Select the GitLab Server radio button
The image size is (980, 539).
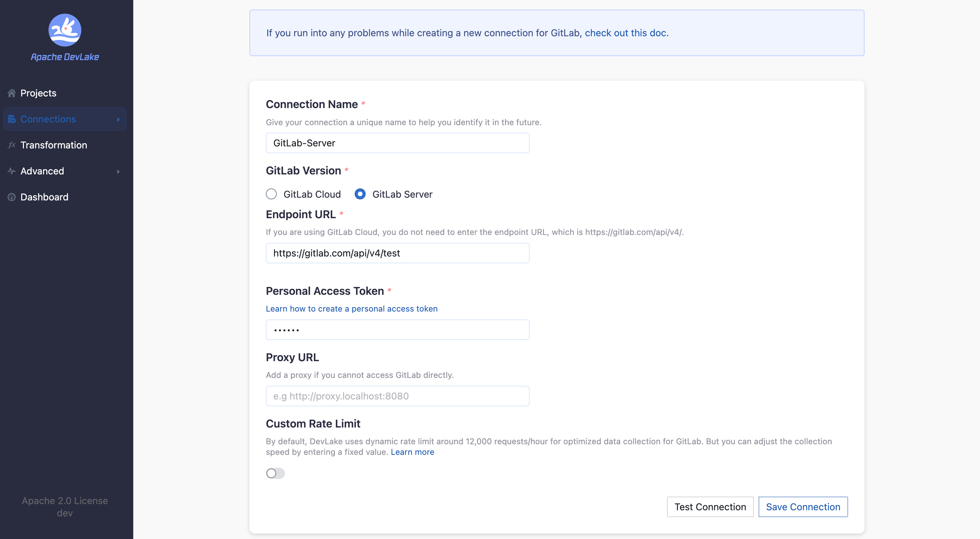click(360, 194)
